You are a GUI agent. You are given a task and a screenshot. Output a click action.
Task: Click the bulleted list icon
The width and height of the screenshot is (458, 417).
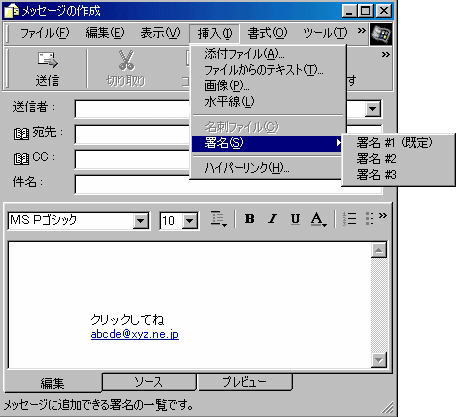click(x=369, y=219)
